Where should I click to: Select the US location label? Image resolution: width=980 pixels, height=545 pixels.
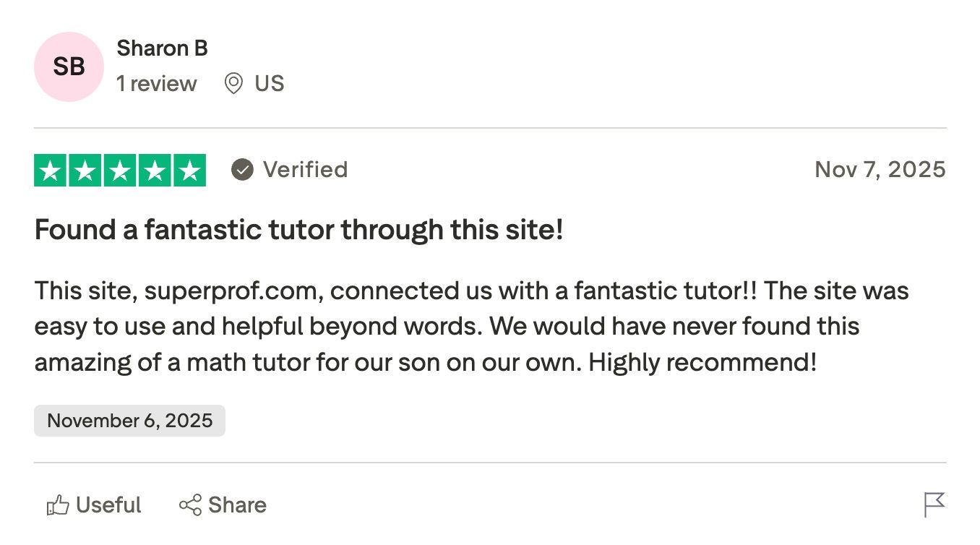270,83
